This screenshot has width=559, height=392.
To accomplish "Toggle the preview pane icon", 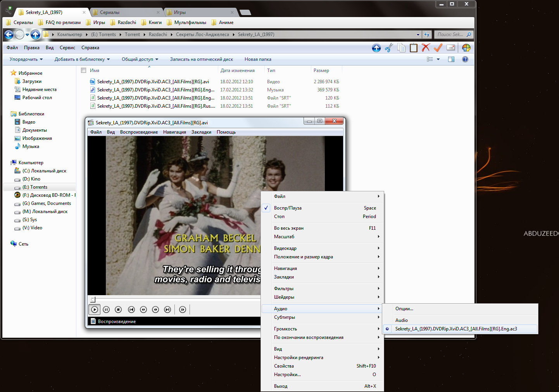I will click(451, 59).
